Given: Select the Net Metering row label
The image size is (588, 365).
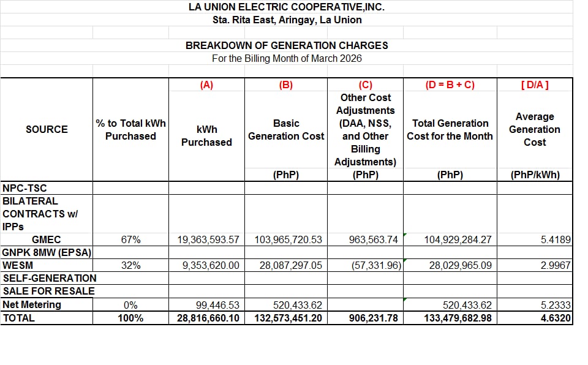Looking at the screenshot, I should pos(32,304).
